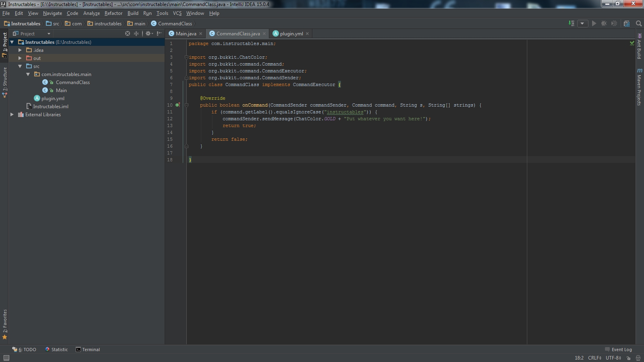Change UTF-8 file encoding in status bar

coord(613,358)
